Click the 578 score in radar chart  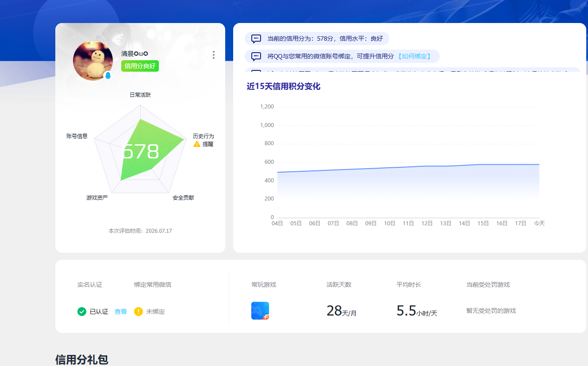tap(140, 152)
